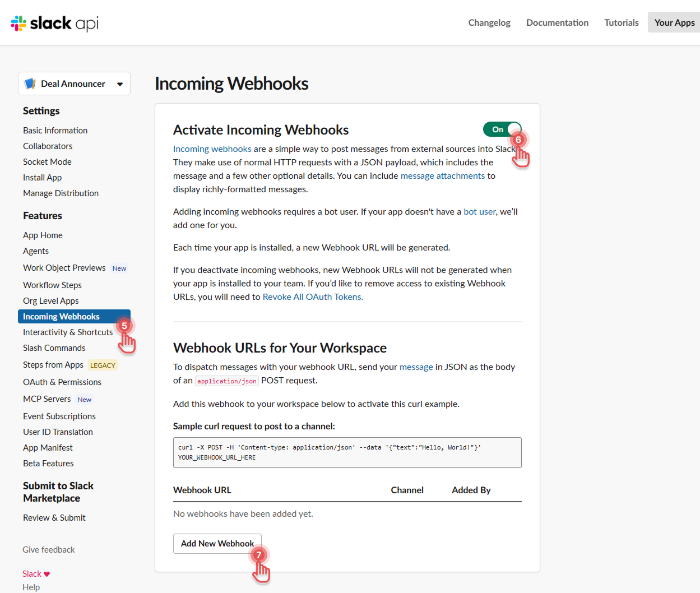
Task: Open OAuth & Permissions
Action: coord(62,382)
